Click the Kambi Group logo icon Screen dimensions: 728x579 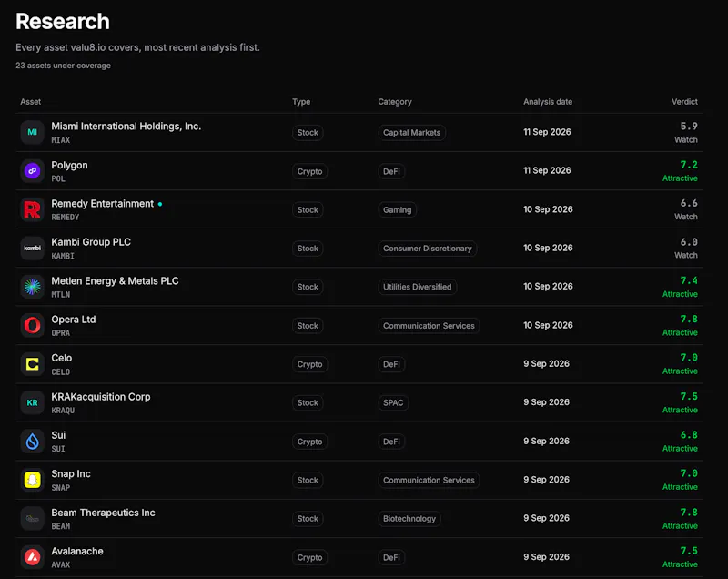point(32,248)
